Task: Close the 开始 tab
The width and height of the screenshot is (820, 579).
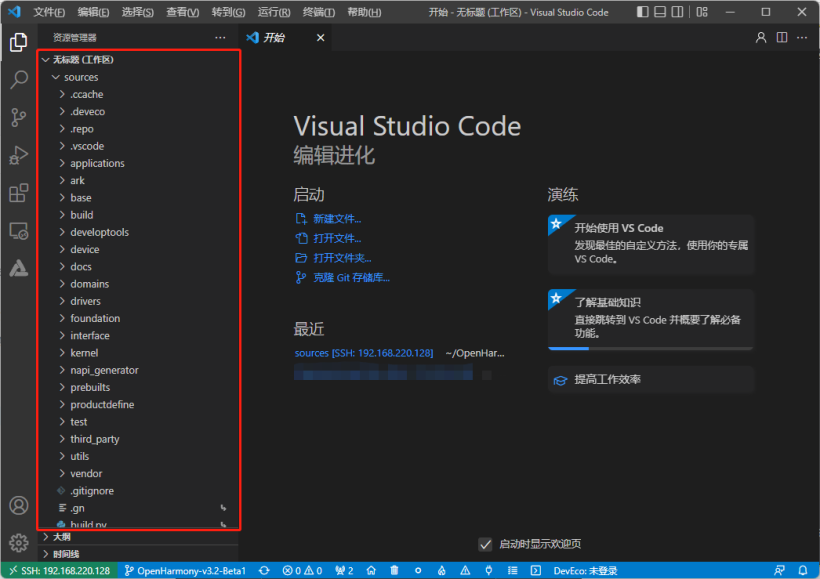Action: (x=321, y=37)
